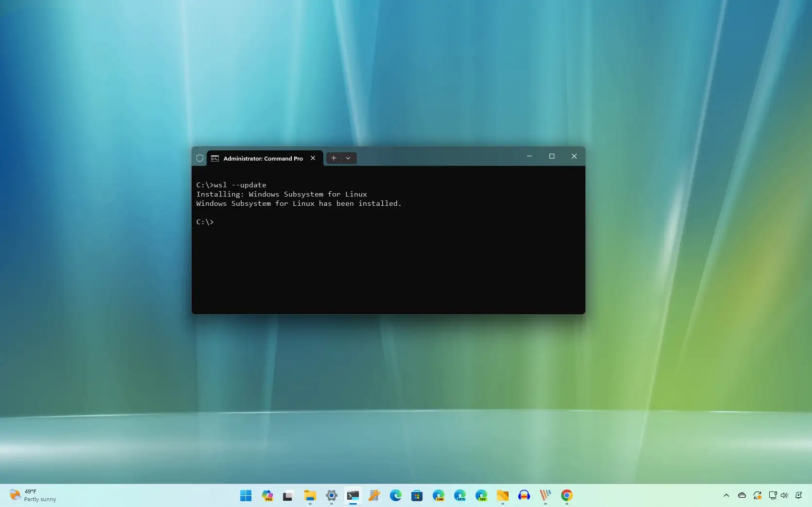Open notifications bell with do not disturb
812x507 pixels.
point(798,495)
